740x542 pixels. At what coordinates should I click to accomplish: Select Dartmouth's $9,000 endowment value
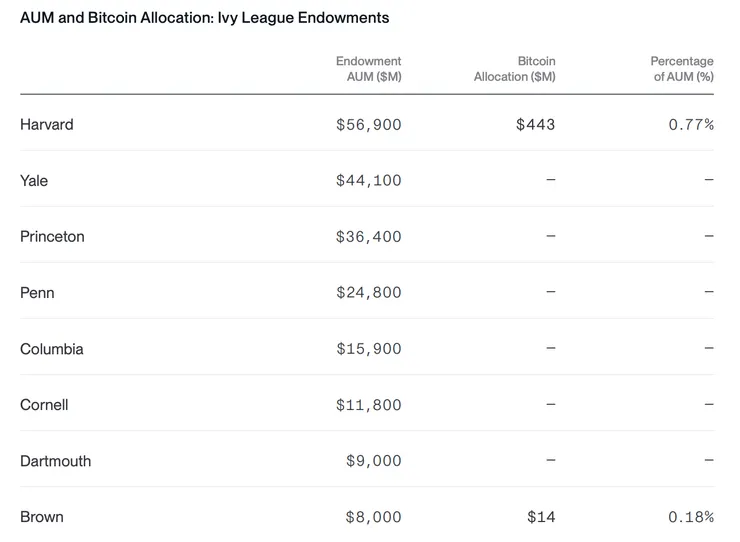(x=373, y=461)
